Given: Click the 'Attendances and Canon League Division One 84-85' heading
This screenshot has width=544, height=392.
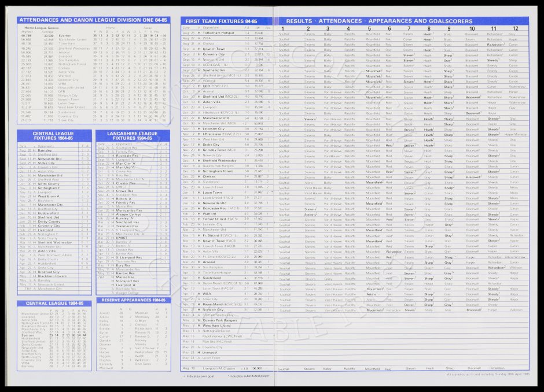Looking at the screenshot, I should (x=93, y=20).
